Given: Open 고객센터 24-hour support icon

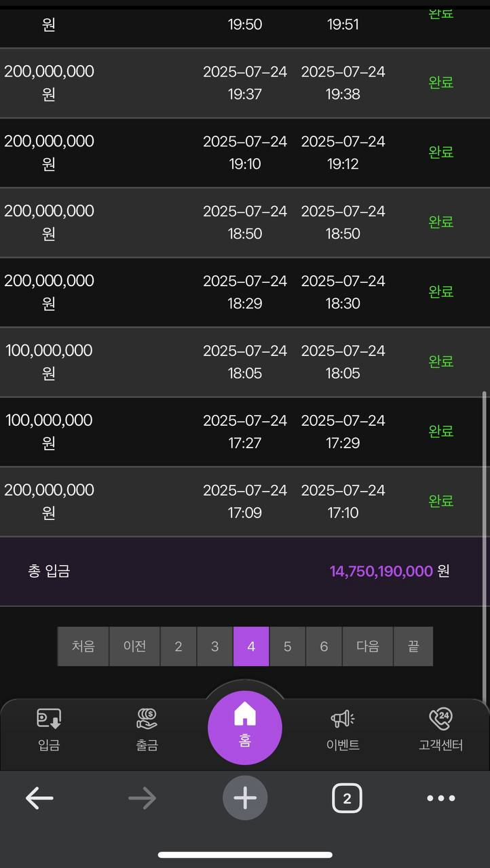Looking at the screenshot, I should coord(440,728).
